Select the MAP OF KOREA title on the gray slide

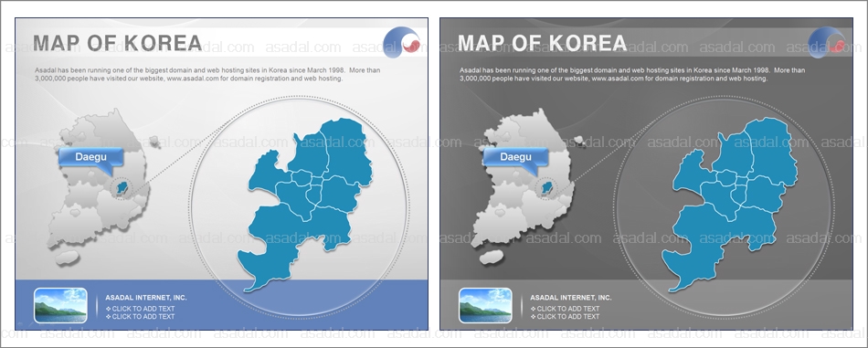pyautogui.click(x=543, y=43)
